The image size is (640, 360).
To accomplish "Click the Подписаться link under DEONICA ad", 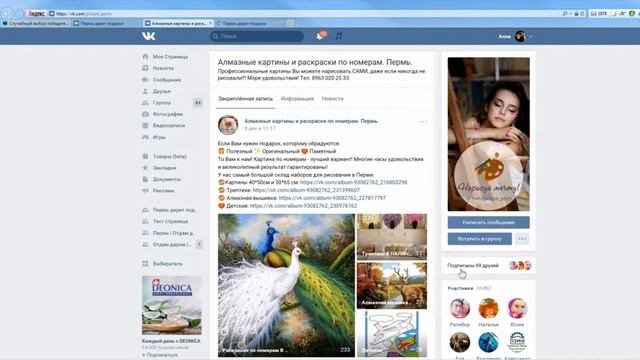I will pyautogui.click(x=160, y=355).
